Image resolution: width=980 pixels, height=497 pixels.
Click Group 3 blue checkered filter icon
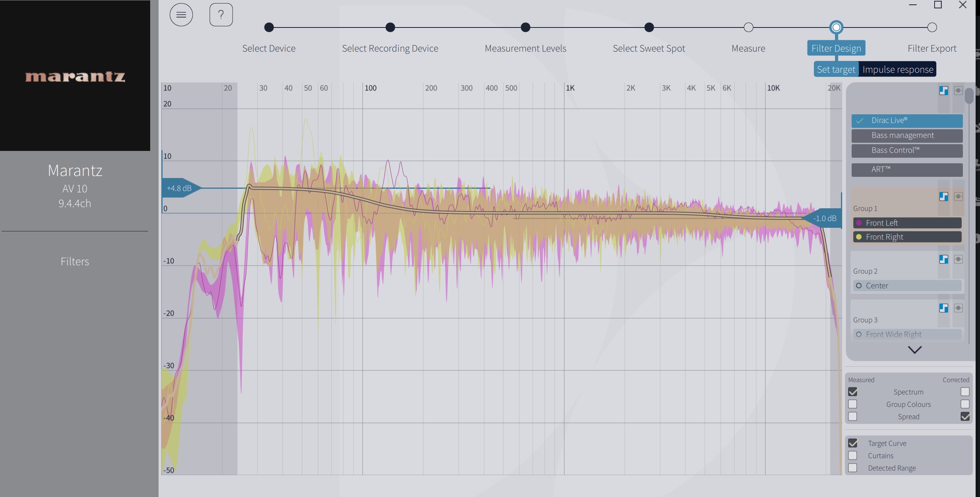coord(943,308)
